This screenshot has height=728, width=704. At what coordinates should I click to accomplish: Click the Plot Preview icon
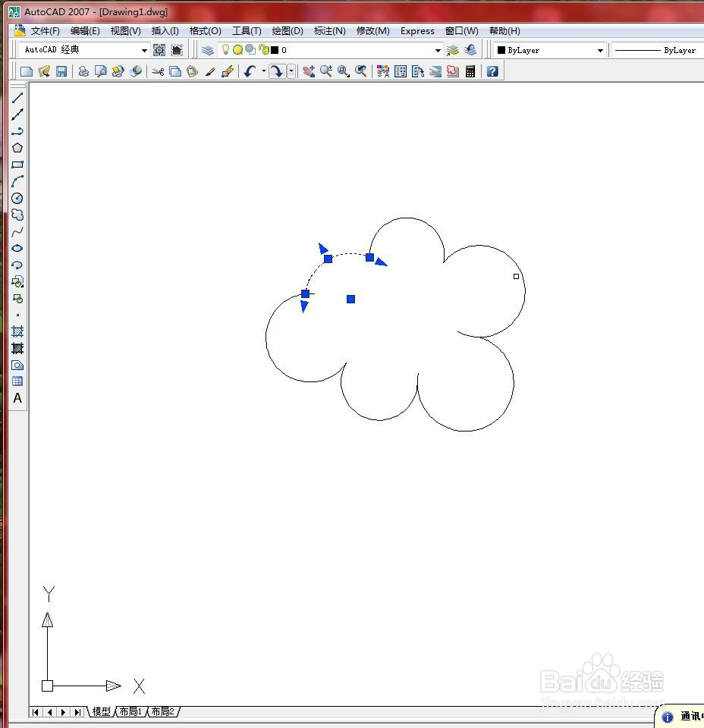pos(100,71)
